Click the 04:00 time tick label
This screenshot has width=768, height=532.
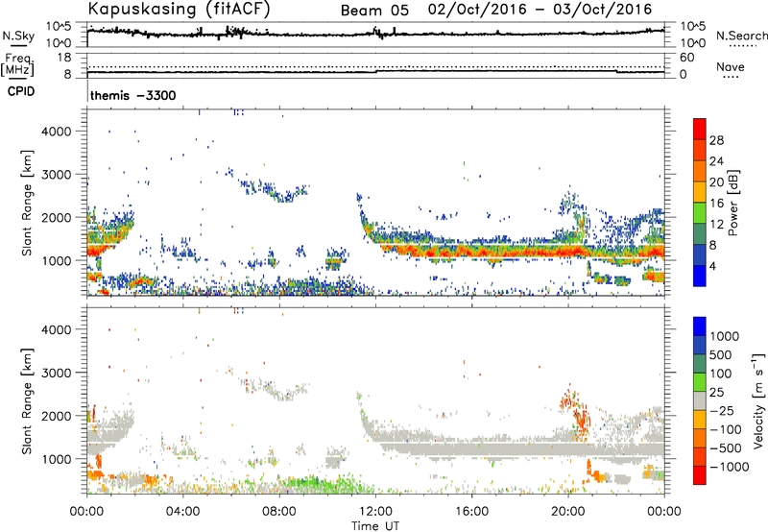[183, 512]
